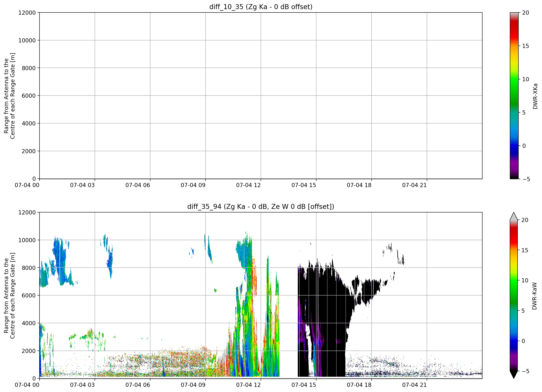The image size is (542, 392).
Task: Click '07-04 21' tick under diff_10_35 plot
Action: 414,185
